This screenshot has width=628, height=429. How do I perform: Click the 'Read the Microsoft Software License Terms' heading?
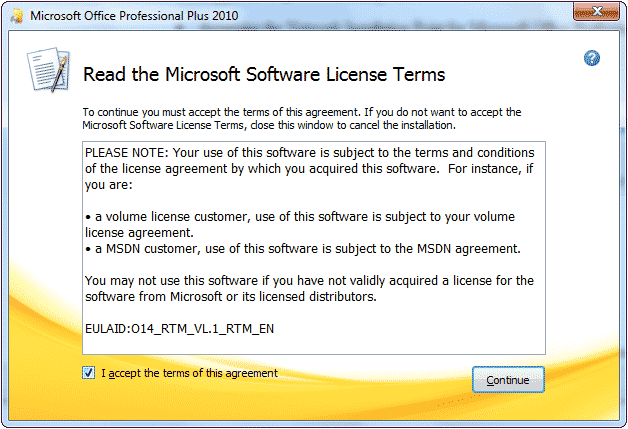click(264, 75)
